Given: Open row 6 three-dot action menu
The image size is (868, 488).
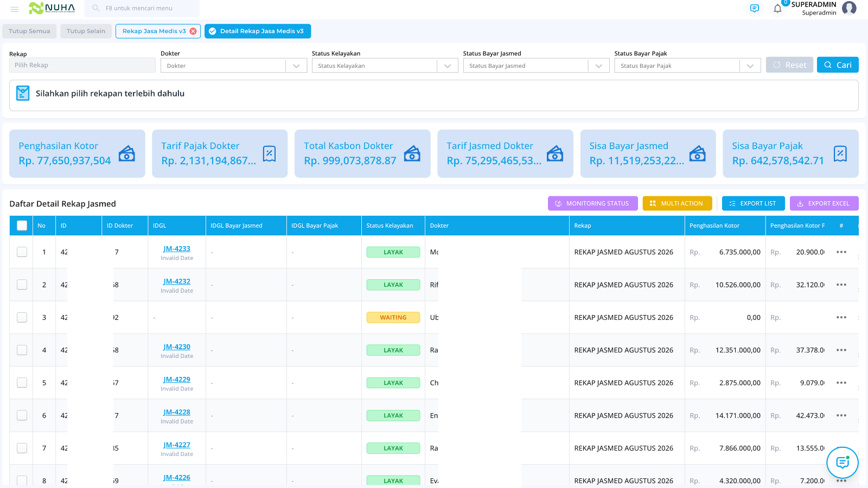Looking at the screenshot, I should click(x=841, y=415).
